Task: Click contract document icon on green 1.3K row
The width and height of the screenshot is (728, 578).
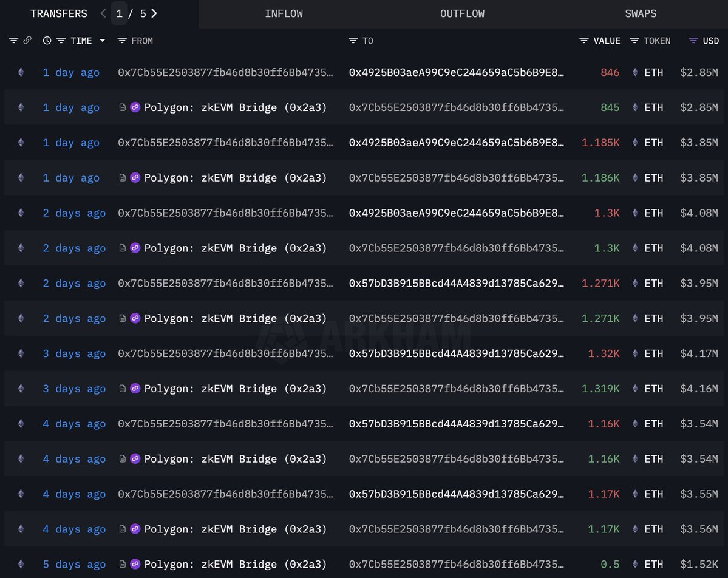Action: tap(122, 248)
